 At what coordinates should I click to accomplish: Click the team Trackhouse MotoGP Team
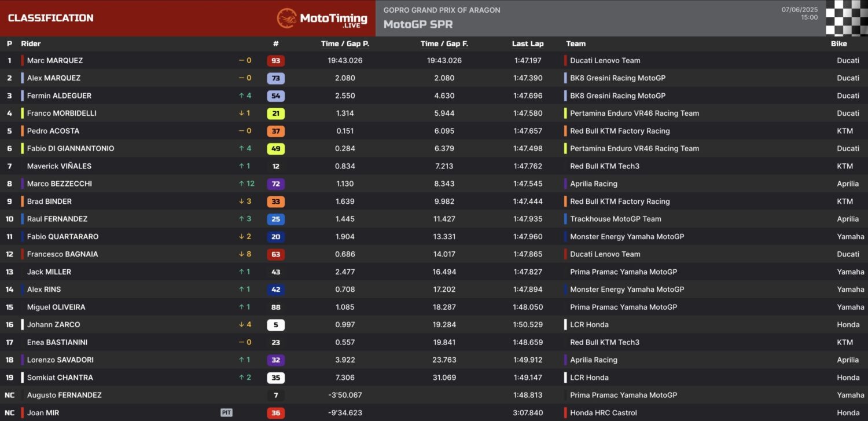616,219
